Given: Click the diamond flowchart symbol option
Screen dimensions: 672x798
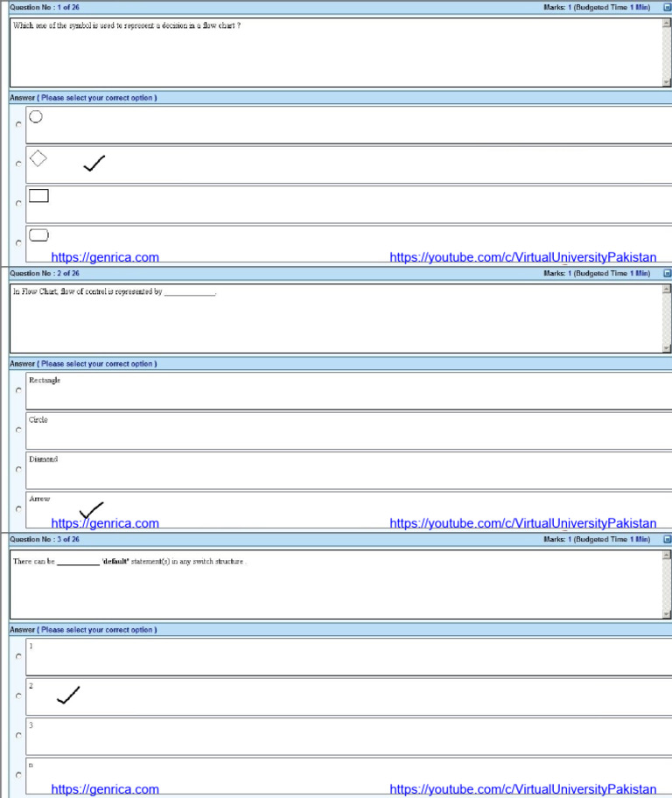Looking at the screenshot, I should pyautogui.click(x=38, y=158).
